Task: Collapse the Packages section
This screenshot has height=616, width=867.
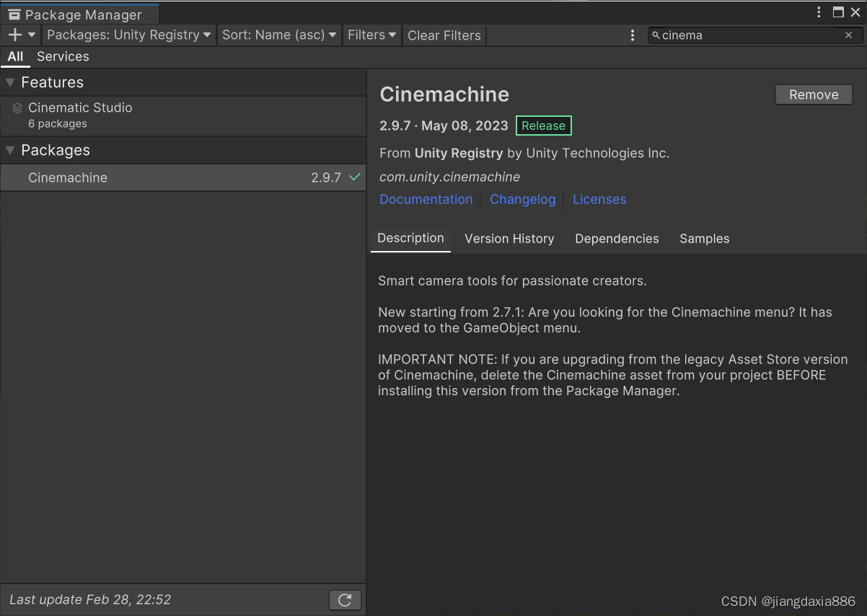Action: click(10, 150)
